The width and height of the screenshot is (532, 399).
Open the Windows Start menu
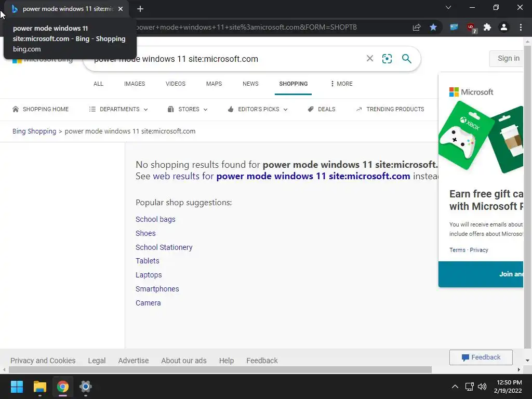(x=17, y=387)
